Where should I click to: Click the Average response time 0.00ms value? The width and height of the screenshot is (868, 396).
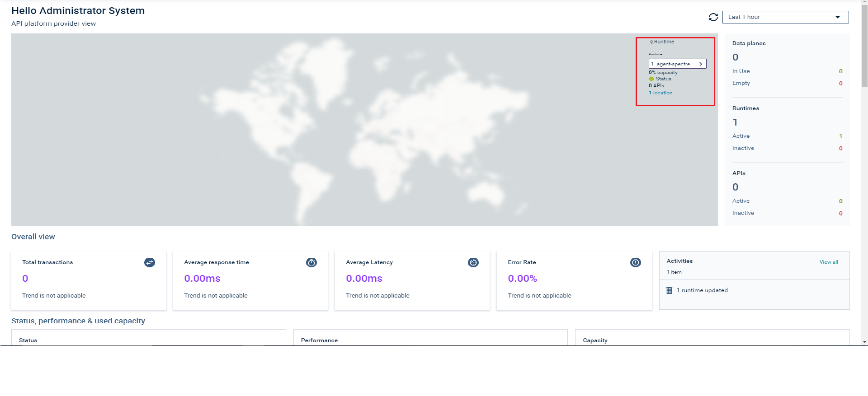(x=202, y=279)
